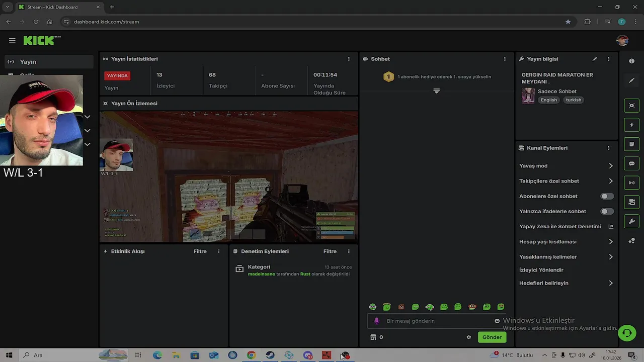Open a new browser tab
The width and height of the screenshot is (644, 362).
(x=112, y=7)
